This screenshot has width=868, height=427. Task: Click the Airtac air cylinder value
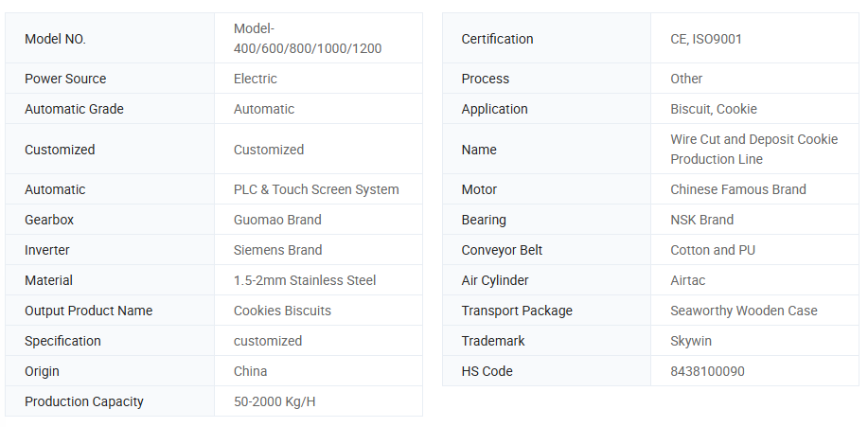[688, 280]
